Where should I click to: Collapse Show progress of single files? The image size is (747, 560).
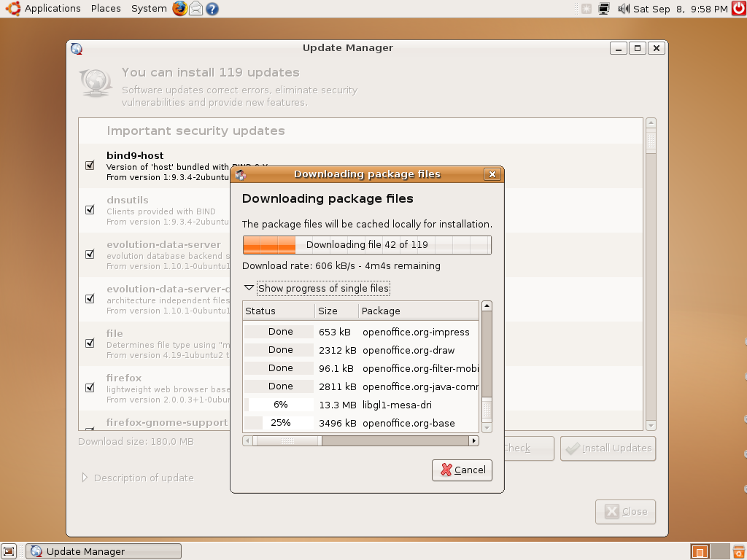tap(249, 288)
